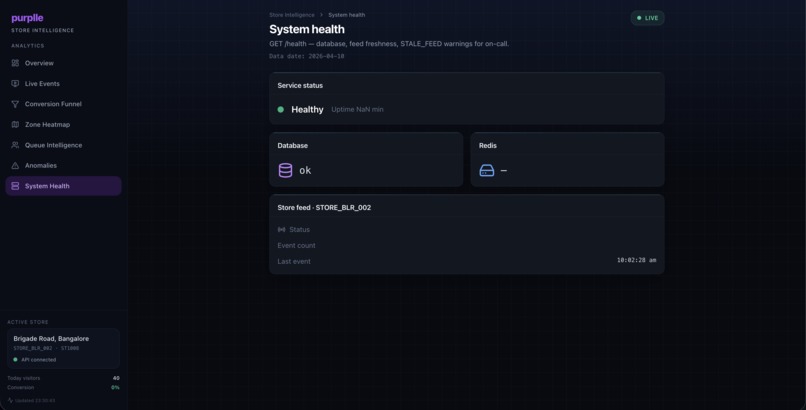The width and height of the screenshot is (806, 410).
Task: Select the Brigade Road, Bangalore store card
Action: click(x=63, y=349)
